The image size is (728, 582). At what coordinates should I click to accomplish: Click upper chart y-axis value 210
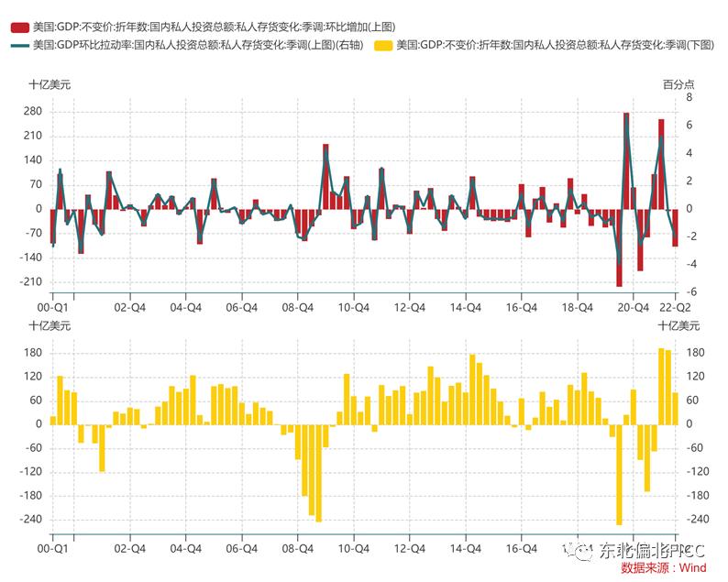(x=32, y=136)
